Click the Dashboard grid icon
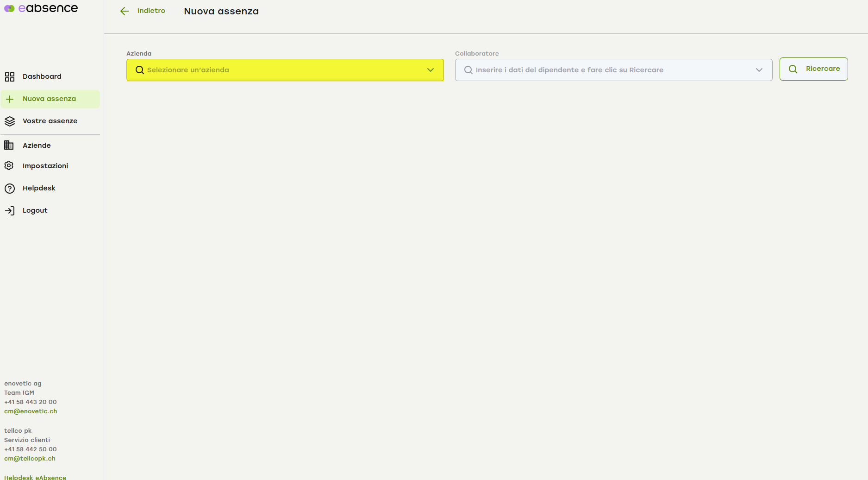The height and width of the screenshot is (480, 868). 9,77
